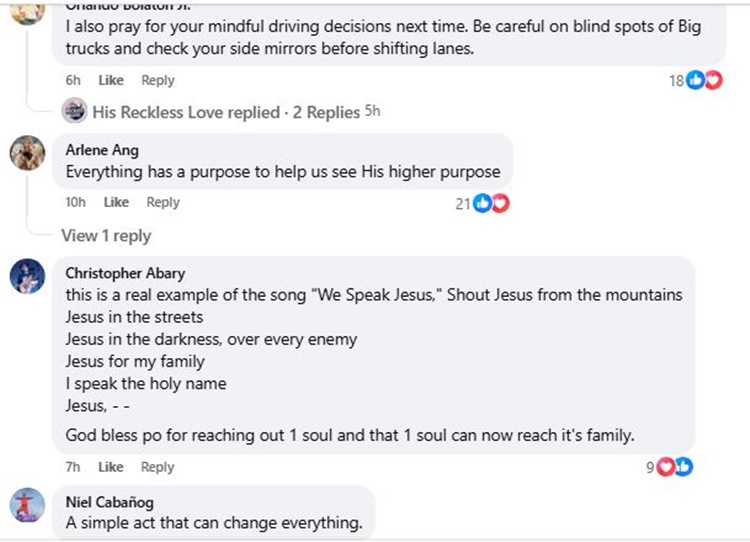Open reactions on Arlene Ang's comment
The image size is (750, 542).
[491, 203]
